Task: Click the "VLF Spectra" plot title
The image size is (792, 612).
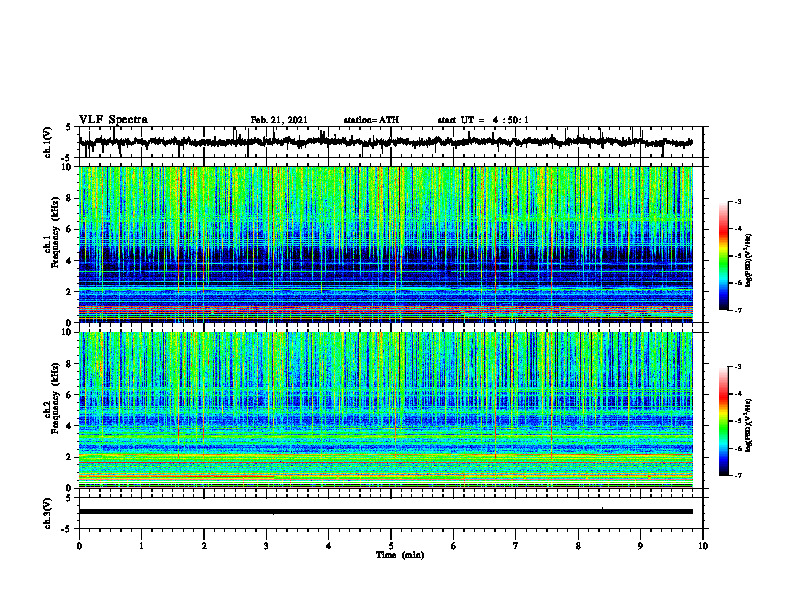Action: click(x=113, y=120)
